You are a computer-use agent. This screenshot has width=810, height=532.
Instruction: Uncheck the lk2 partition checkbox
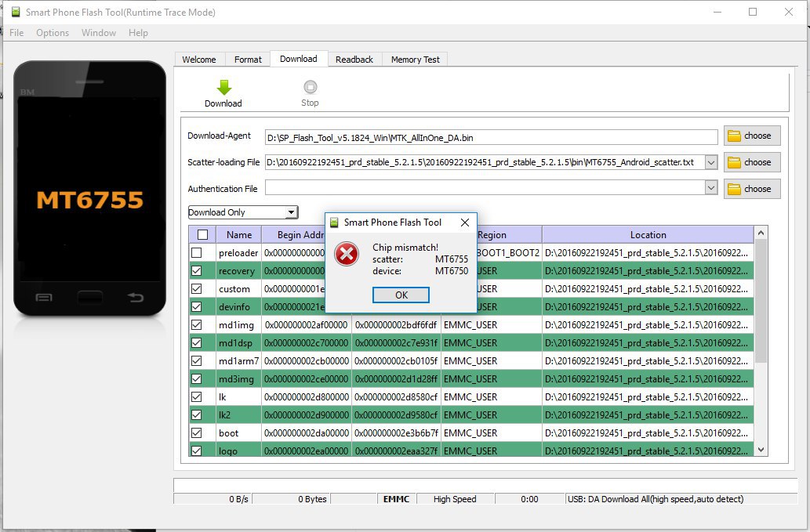coord(196,415)
